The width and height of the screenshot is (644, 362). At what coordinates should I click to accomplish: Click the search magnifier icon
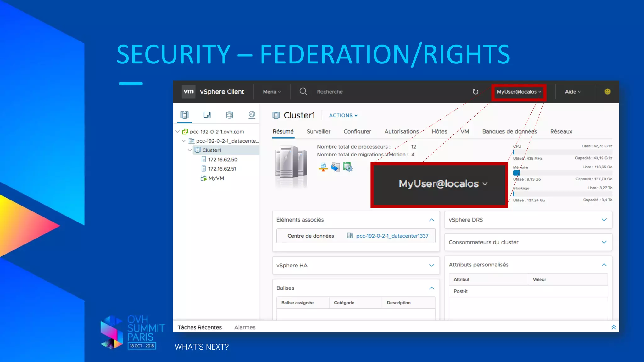point(303,91)
